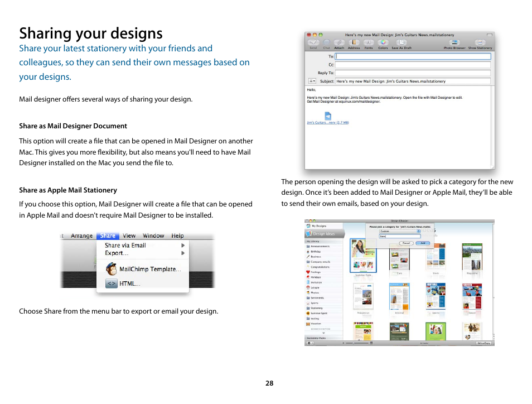Select the Soccer template thumbnail

[472, 296]
